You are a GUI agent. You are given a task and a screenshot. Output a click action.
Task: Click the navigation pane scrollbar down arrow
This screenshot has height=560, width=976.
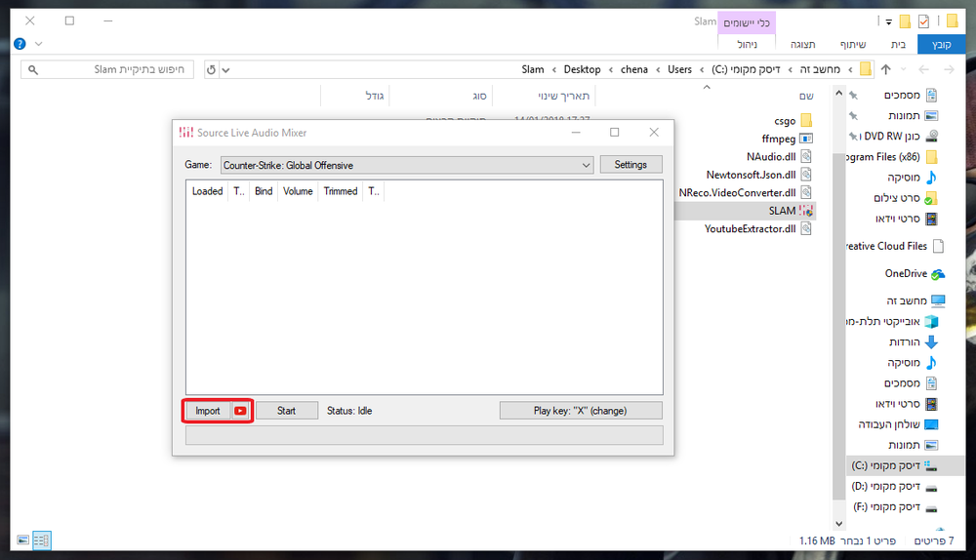pyautogui.click(x=838, y=524)
